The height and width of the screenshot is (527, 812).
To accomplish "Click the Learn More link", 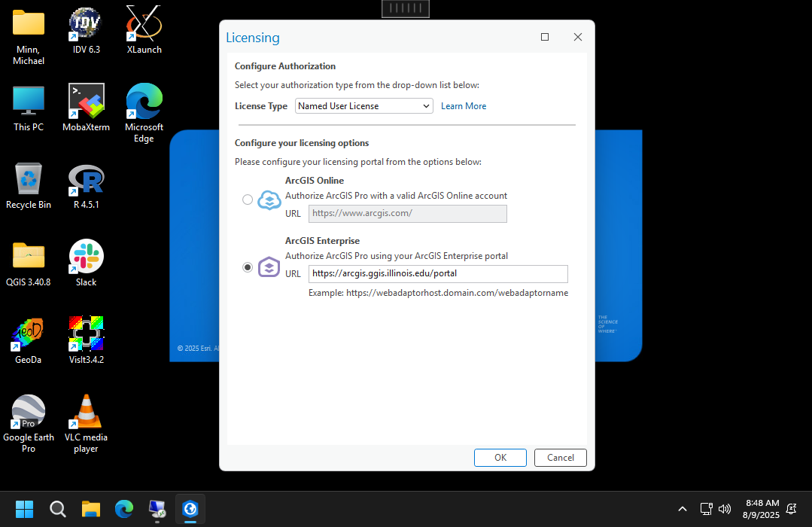I will point(464,106).
